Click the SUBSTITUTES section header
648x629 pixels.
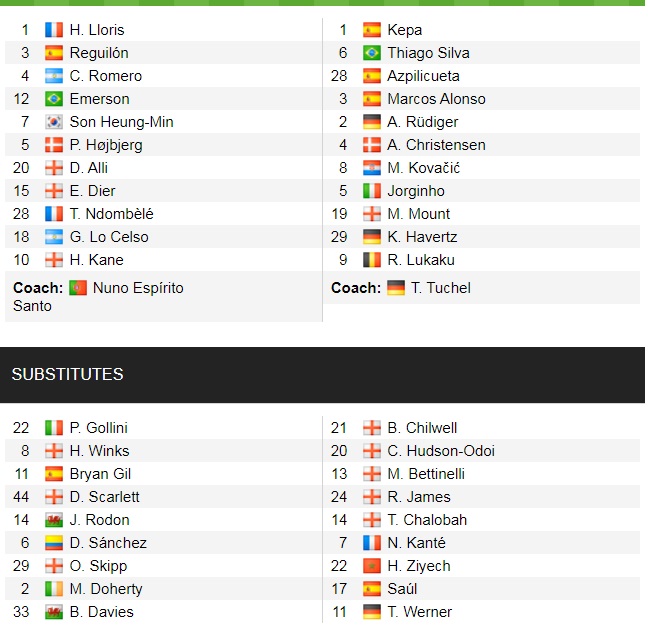tap(68, 374)
